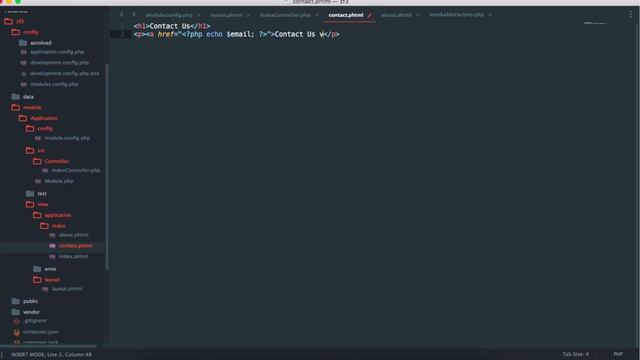
Task: Open composer.json from sidebar
Action: coord(41,332)
